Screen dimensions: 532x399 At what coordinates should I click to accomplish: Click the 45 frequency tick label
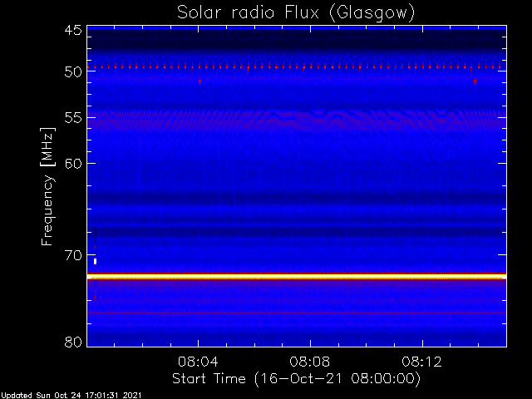point(73,30)
